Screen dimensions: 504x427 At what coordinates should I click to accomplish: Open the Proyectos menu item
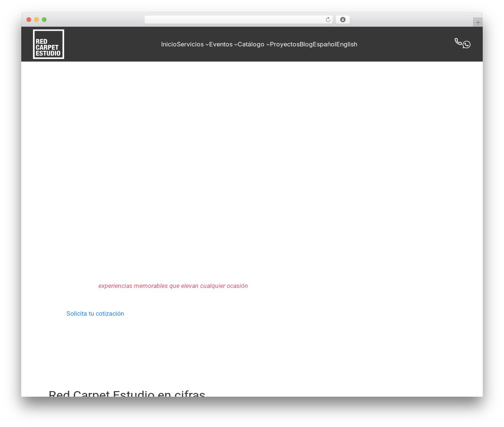click(284, 44)
